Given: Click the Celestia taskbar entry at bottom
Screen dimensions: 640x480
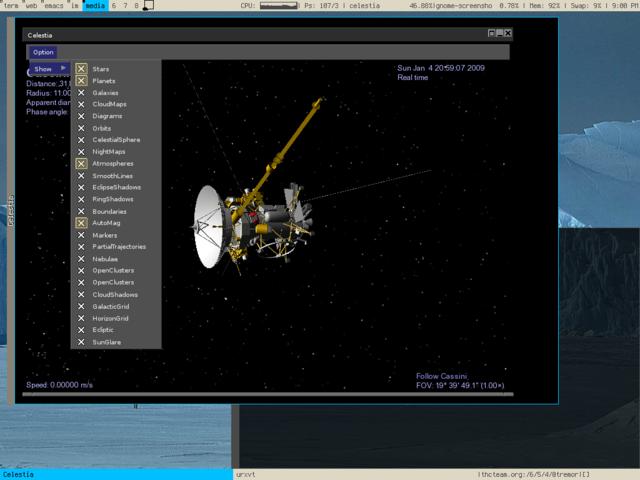Looking at the screenshot, I should [20, 474].
